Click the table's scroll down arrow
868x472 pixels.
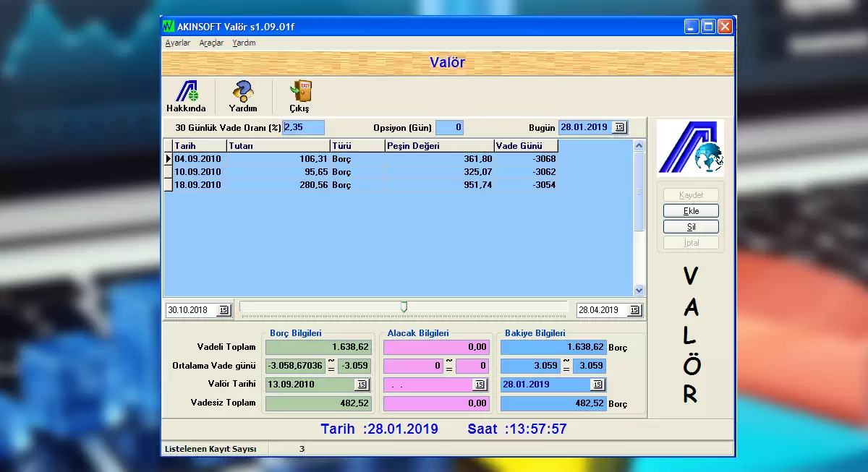(639, 290)
